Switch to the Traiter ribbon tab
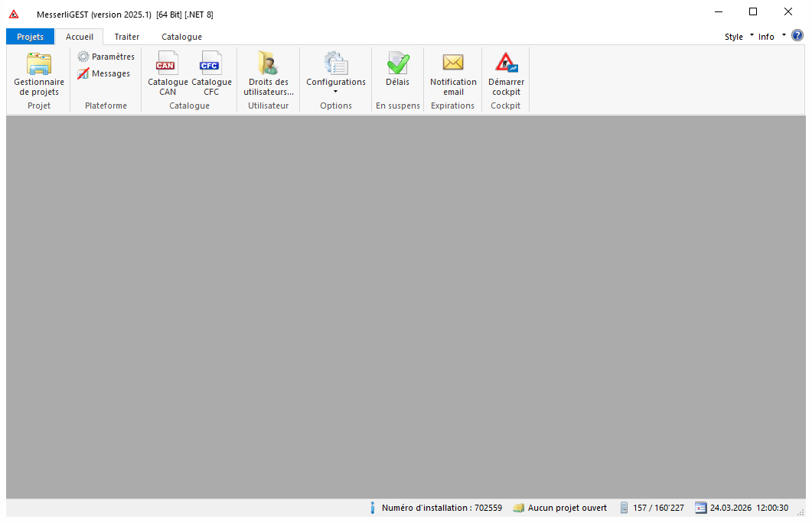The height and width of the screenshot is (523, 812). pyautogui.click(x=127, y=37)
